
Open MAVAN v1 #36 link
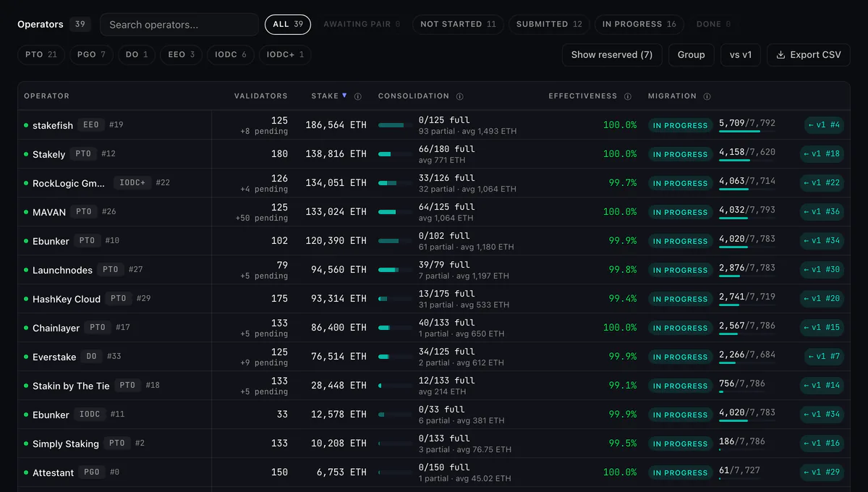(822, 212)
